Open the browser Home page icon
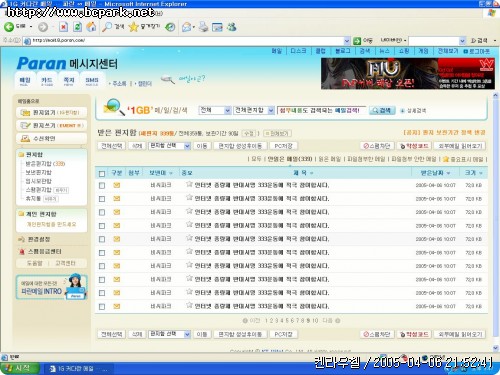The height and width of the screenshot is (375, 500). [x=91, y=27]
